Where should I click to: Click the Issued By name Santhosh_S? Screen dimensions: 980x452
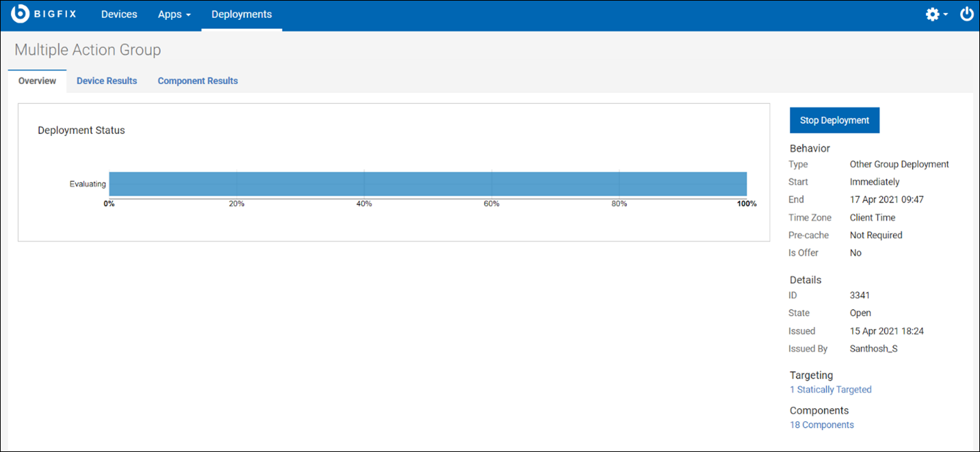pyautogui.click(x=873, y=349)
